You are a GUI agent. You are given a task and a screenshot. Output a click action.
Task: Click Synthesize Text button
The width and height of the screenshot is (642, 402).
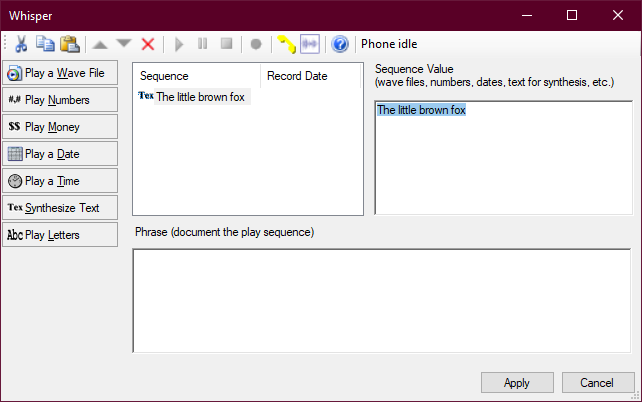pyautogui.click(x=60, y=208)
